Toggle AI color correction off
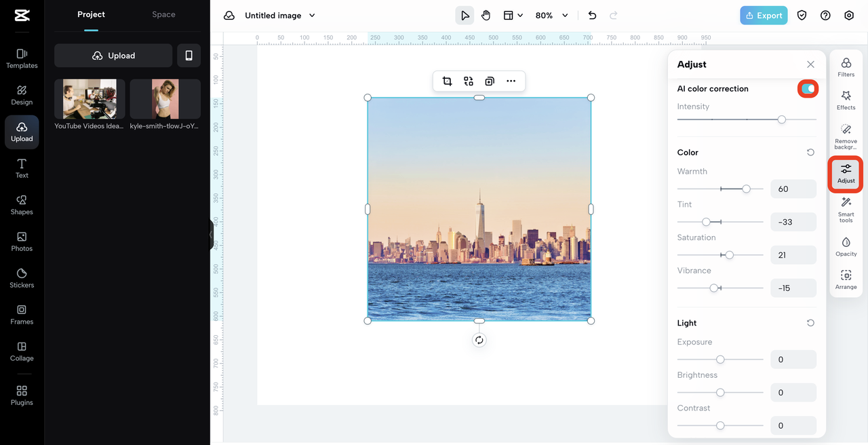Image resolution: width=868 pixels, height=445 pixels. click(x=808, y=89)
